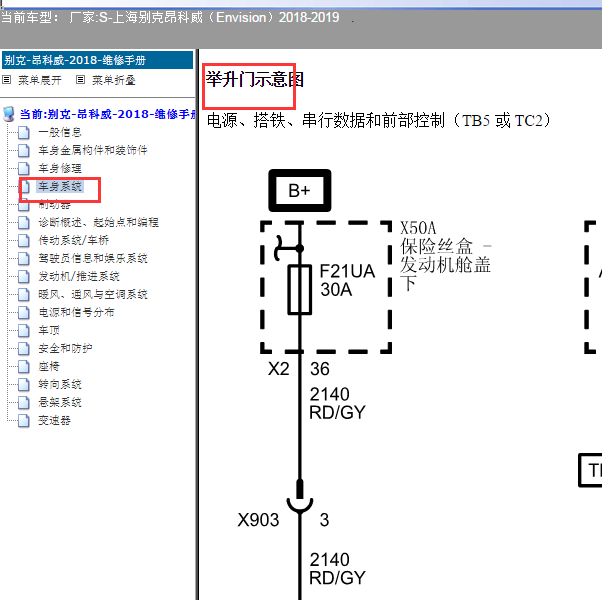Click upper 2140 RD/GY wire label
Screen dimensions: 602x600
[x=337, y=403]
